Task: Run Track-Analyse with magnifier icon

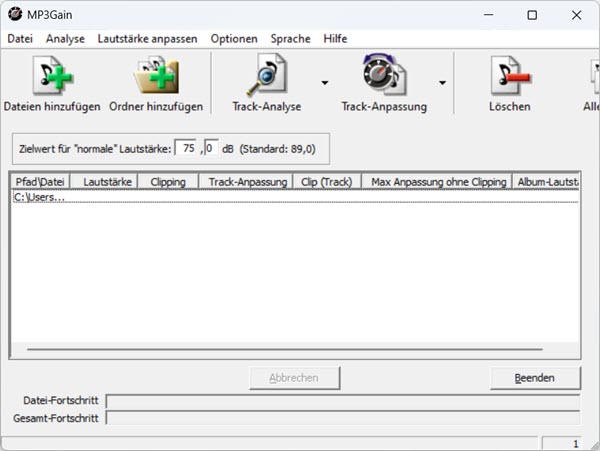Action: 267,75
